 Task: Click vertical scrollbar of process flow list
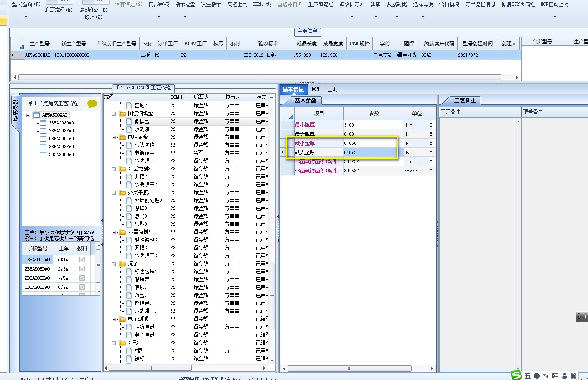(272, 296)
